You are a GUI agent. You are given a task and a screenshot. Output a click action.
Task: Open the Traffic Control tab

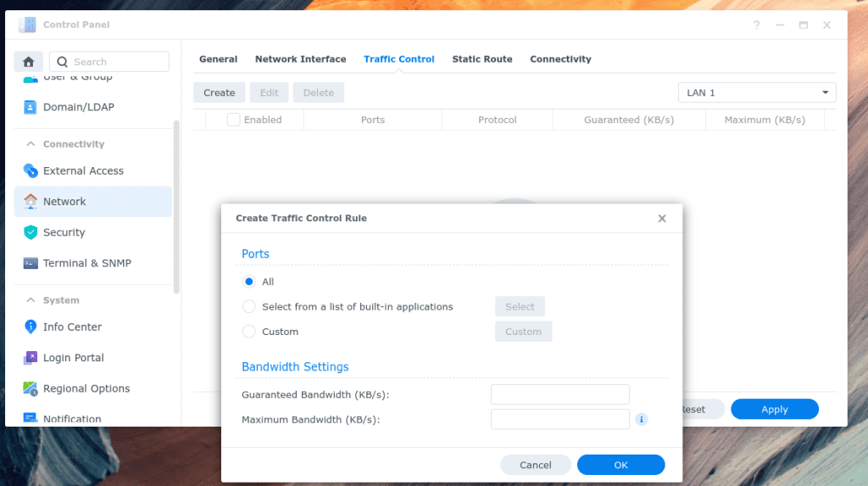click(399, 59)
